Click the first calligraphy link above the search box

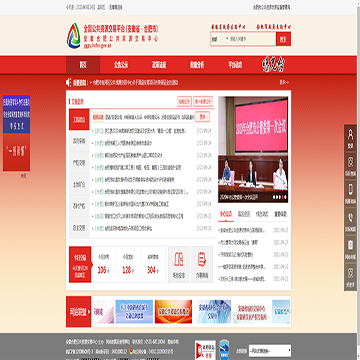pyautogui.click(x=228, y=26)
